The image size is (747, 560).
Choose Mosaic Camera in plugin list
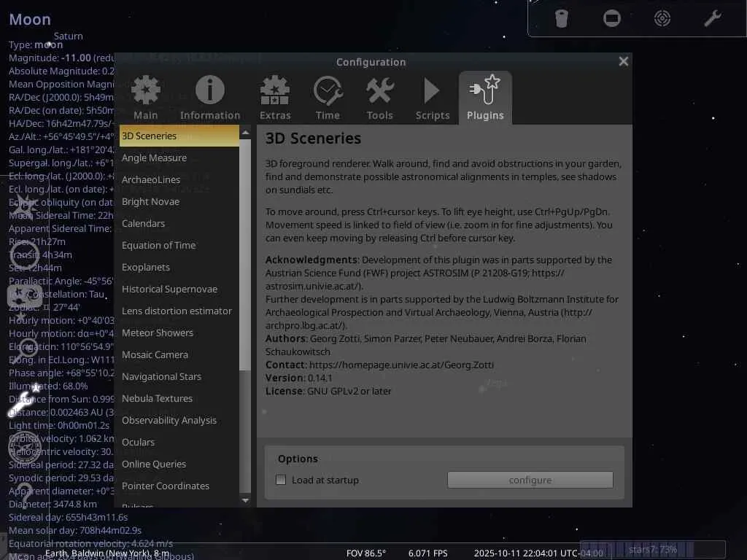pos(179,355)
